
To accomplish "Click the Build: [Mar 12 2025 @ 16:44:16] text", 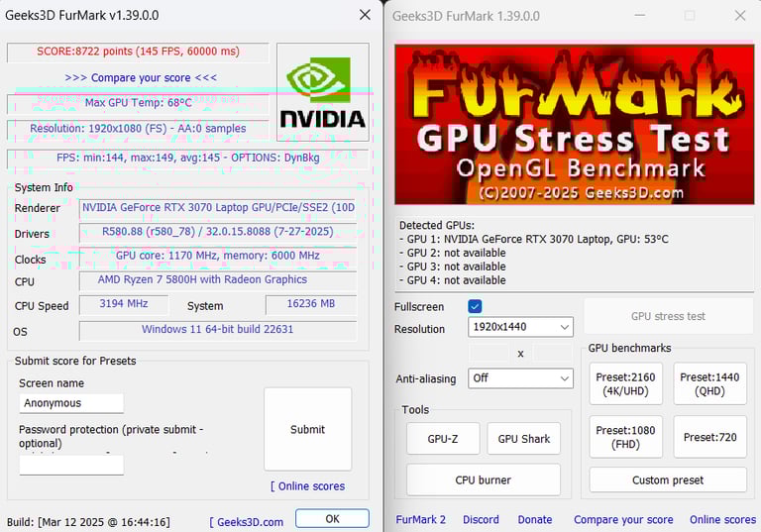I will click(88, 522).
